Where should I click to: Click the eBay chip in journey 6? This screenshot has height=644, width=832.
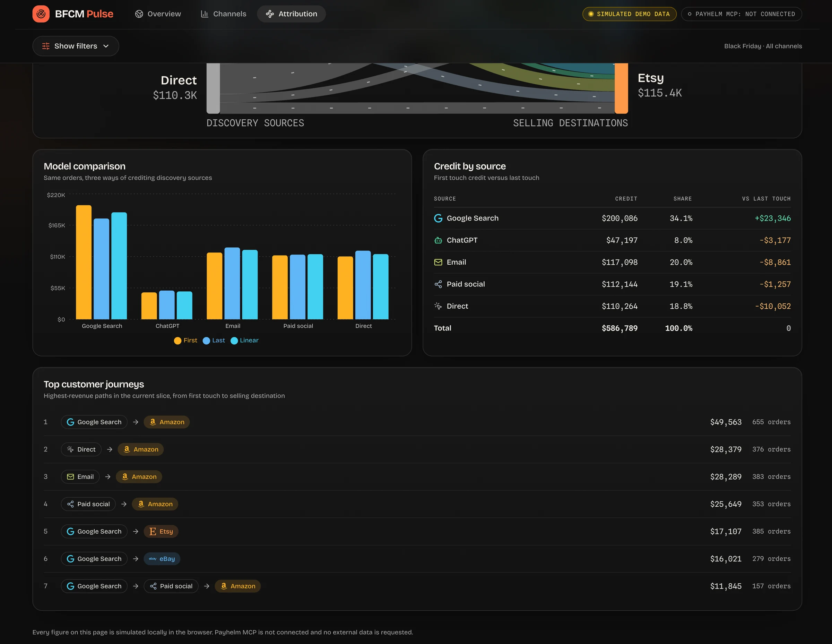click(x=162, y=559)
